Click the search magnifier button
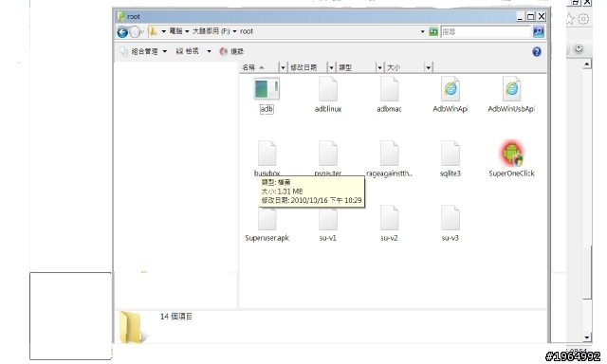Image resolution: width=607 pixels, height=364 pixels. [539, 31]
